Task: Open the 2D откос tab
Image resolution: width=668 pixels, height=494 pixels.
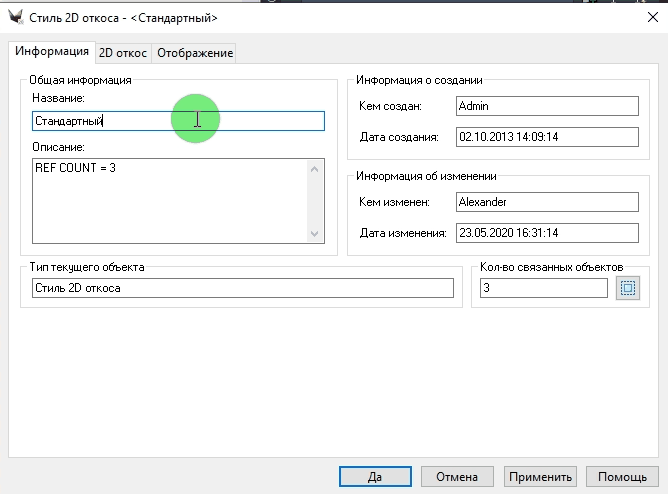Action: (123, 53)
